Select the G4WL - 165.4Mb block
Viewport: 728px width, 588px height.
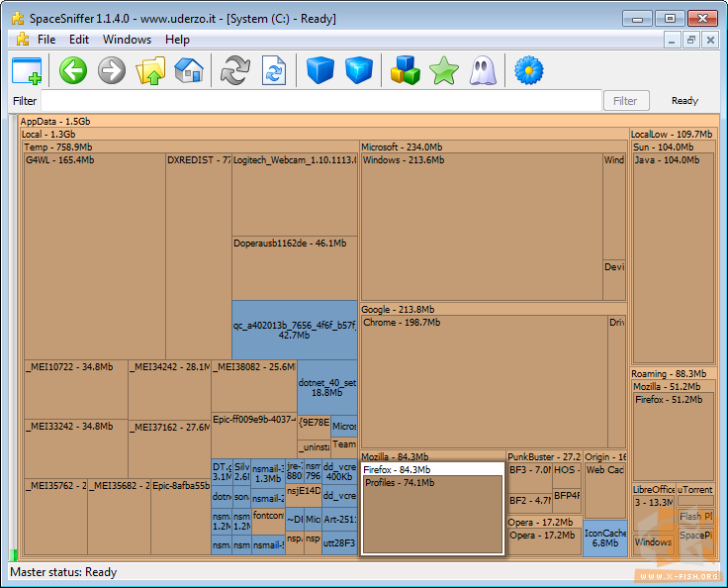[94, 257]
